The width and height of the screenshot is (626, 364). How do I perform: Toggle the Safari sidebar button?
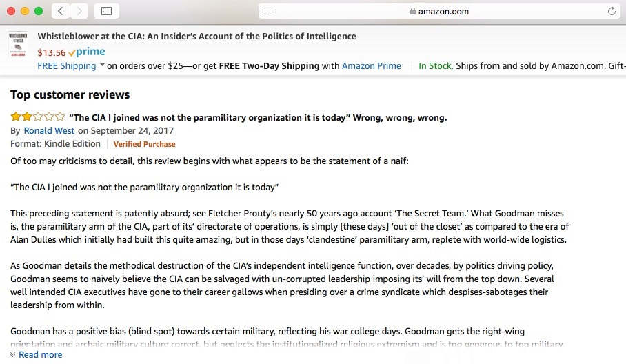pyautogui.click(x=106, y=11)
